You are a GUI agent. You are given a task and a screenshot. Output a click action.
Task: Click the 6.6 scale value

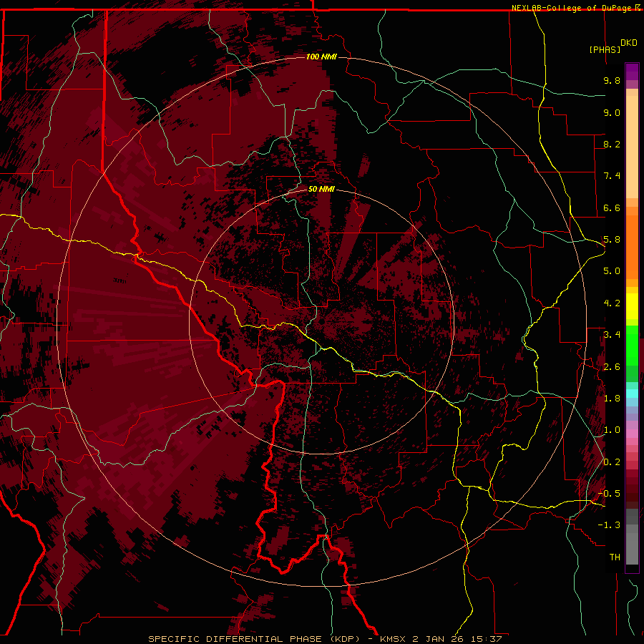pos(612,208)
